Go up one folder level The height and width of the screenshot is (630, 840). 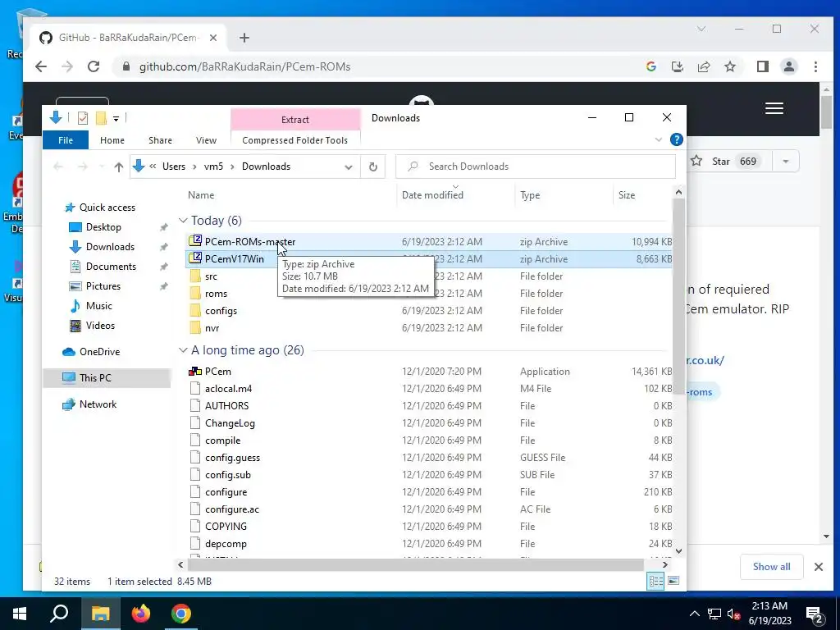[118, 167]
